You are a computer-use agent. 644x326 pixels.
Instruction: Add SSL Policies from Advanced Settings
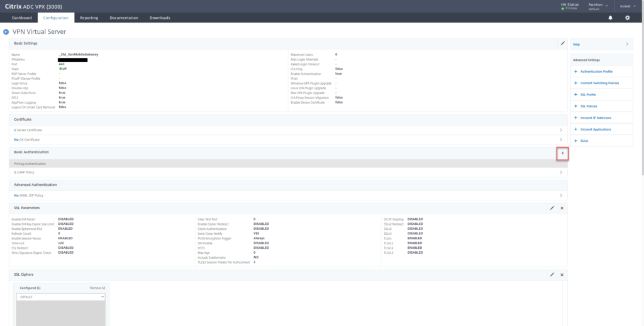pyautogui.click(x=588, y=106)
